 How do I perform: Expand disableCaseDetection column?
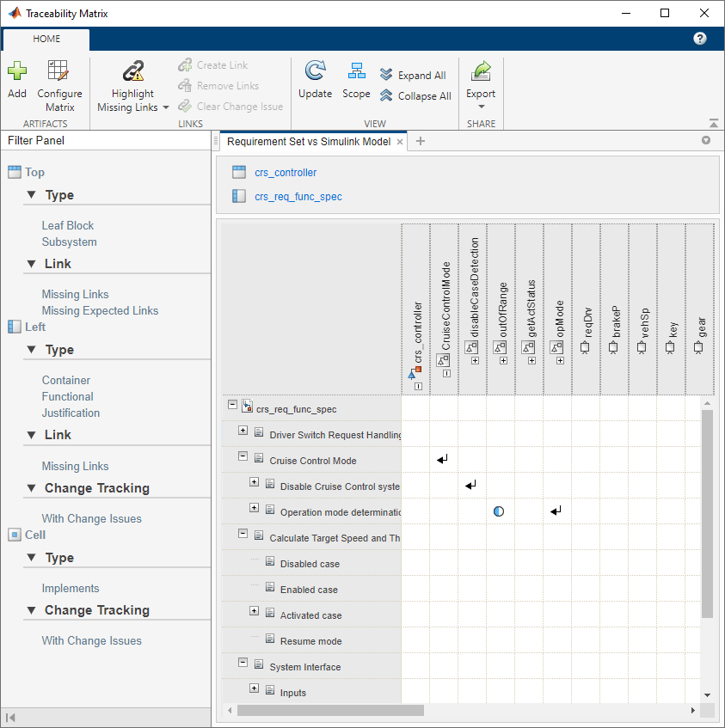[x=475, y=361]
